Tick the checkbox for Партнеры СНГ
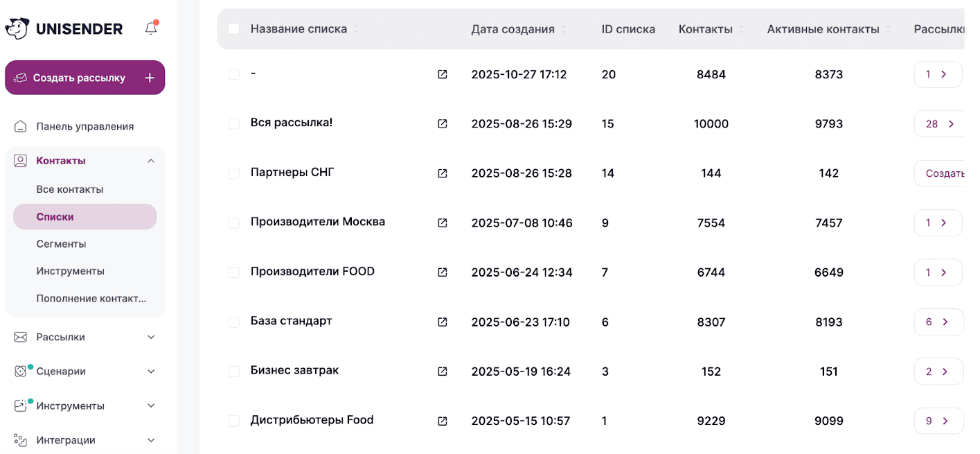The image size is (980, 454). tap(233, 173)
